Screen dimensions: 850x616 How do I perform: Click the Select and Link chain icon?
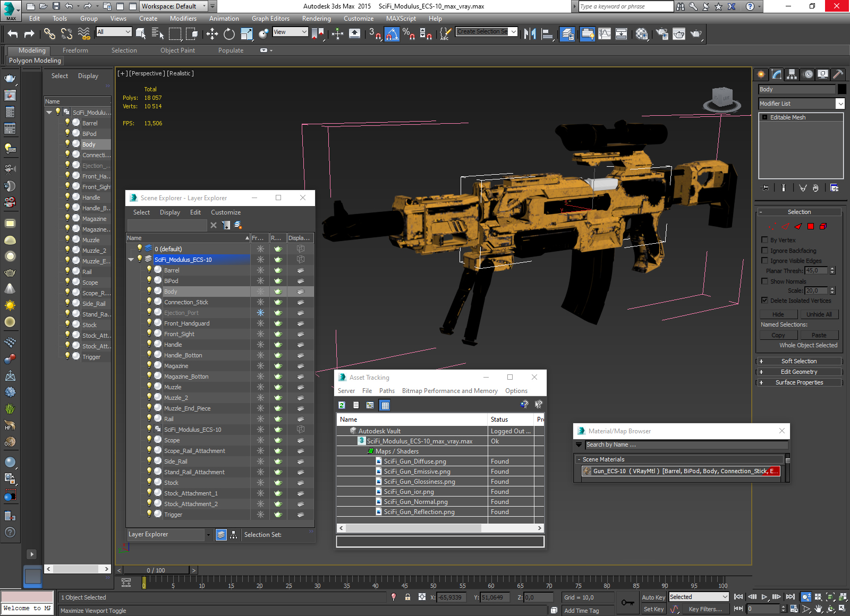coord(49,34)
